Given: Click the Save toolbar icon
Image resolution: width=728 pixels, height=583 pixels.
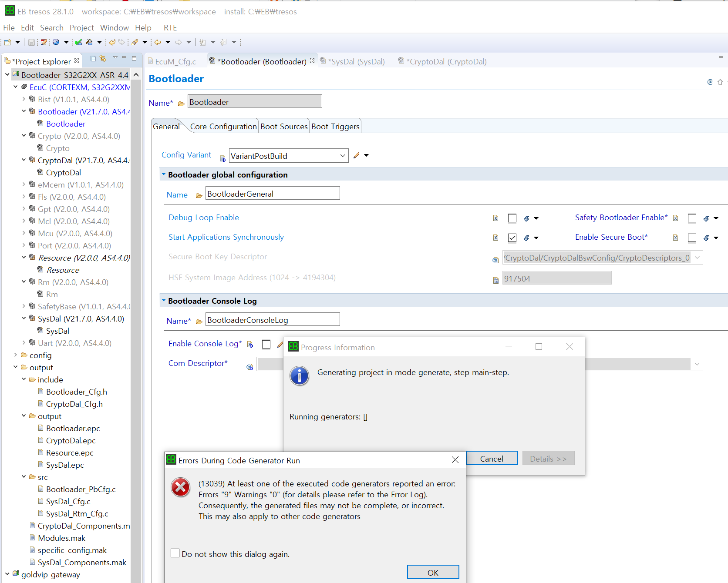Looking at the screenshot, I should click(31, 42).
